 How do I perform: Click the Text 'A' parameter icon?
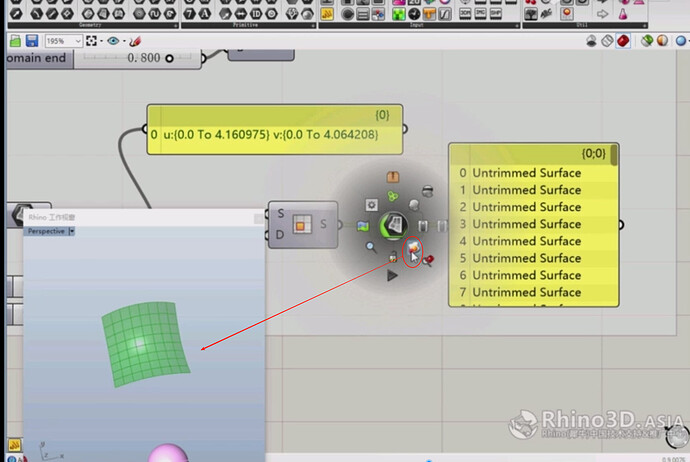[x=205, y=14]
